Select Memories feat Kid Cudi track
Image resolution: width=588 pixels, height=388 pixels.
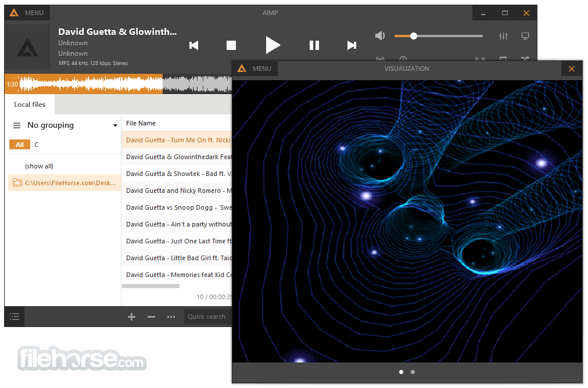[177, 275]
